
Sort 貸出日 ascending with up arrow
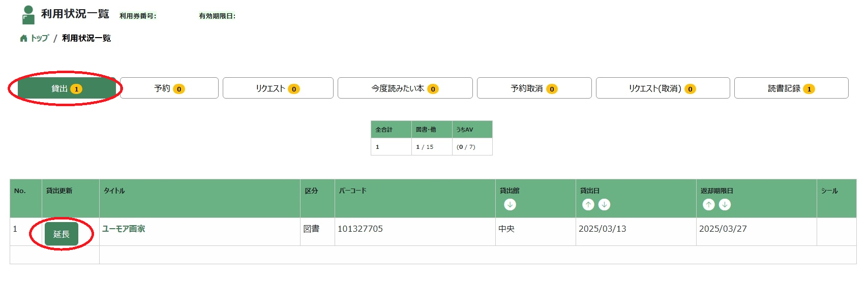point(588,204)
